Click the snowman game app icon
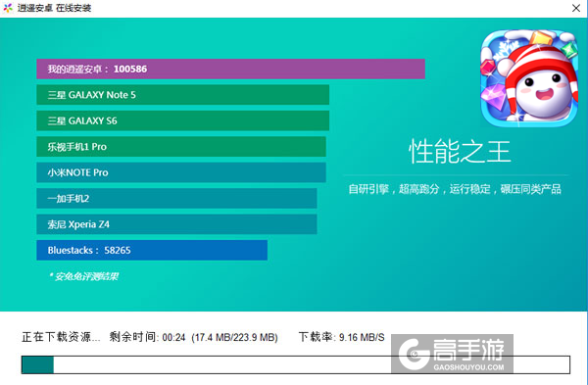 (x=529, y=78)
